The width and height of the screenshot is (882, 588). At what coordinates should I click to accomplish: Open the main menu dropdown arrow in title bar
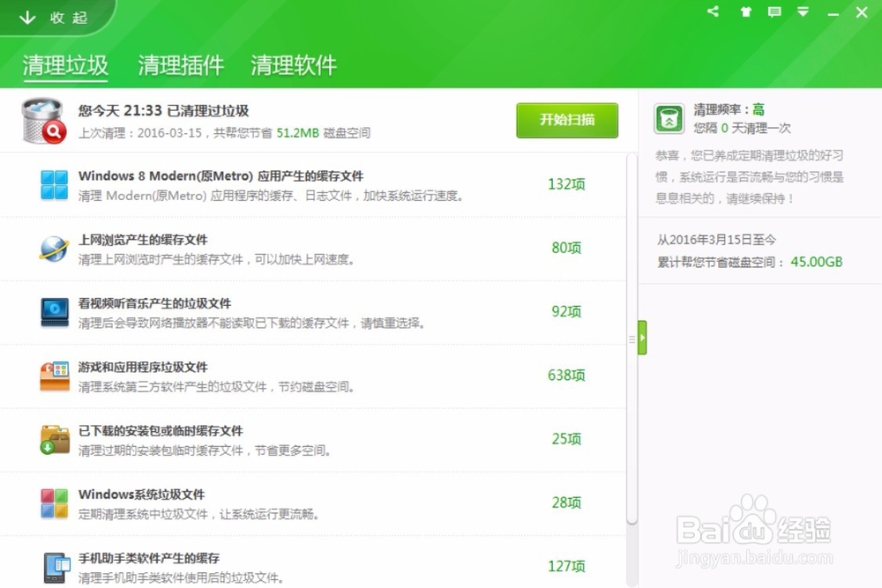(803, 12)
